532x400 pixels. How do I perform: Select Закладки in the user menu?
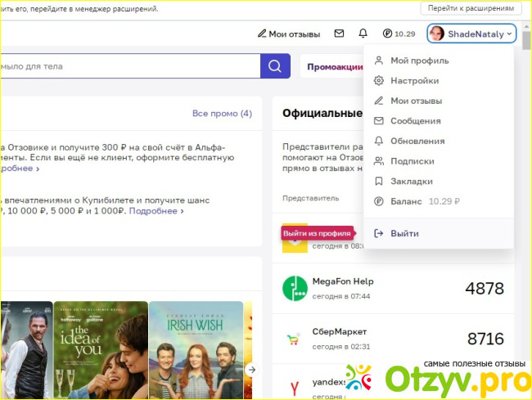pos(411,181)
